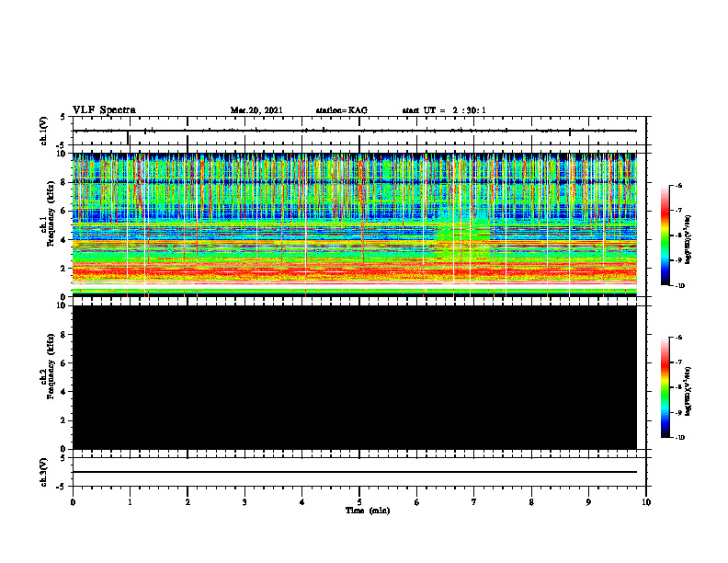Image resolution: width=728 pixels, height=563 pixels.
Task: Click the "start UT = 2 :30: 1" text
Action: [444, 110]
